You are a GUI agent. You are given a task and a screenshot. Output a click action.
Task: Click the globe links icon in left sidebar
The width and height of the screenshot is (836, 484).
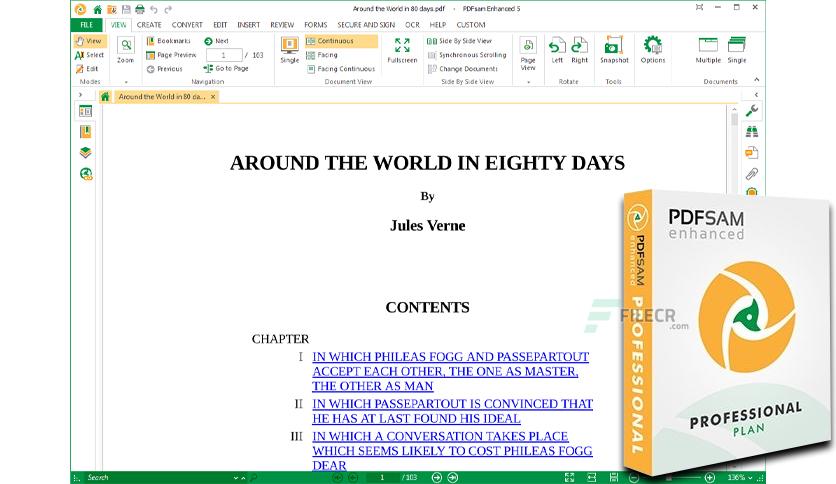pos(86,174)
